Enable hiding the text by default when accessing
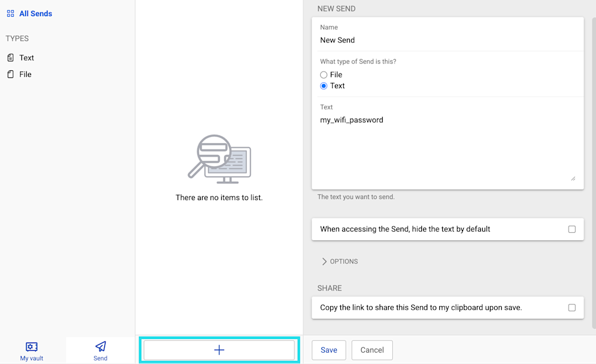This screenshot has height=364, width=596. click(572, 229)
